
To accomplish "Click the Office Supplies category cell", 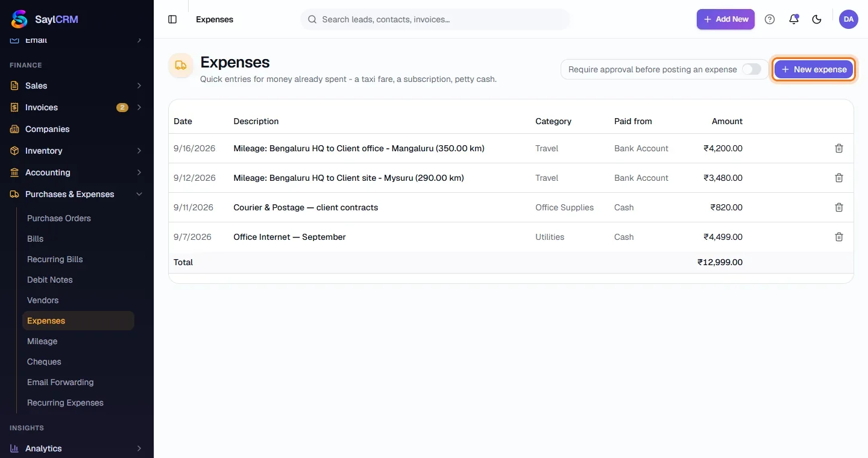I will pyautogui.click(x=564, y=207).
